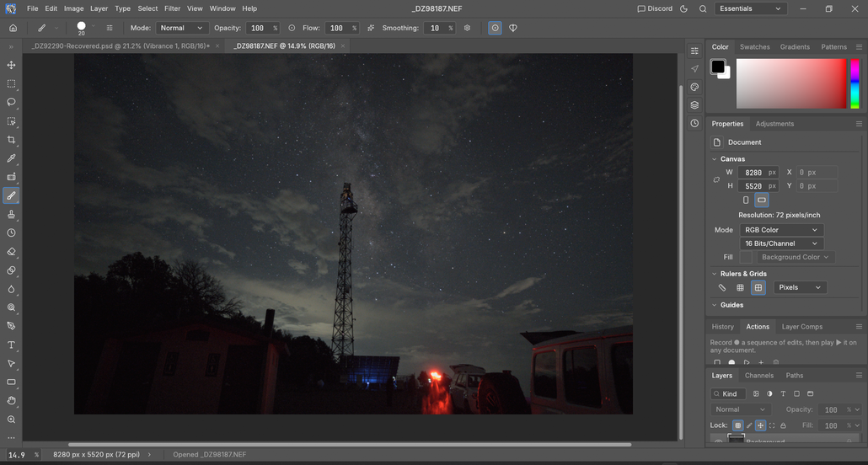Switch to _DZ92290-Recovered.psd document tab

coord(121,46)
